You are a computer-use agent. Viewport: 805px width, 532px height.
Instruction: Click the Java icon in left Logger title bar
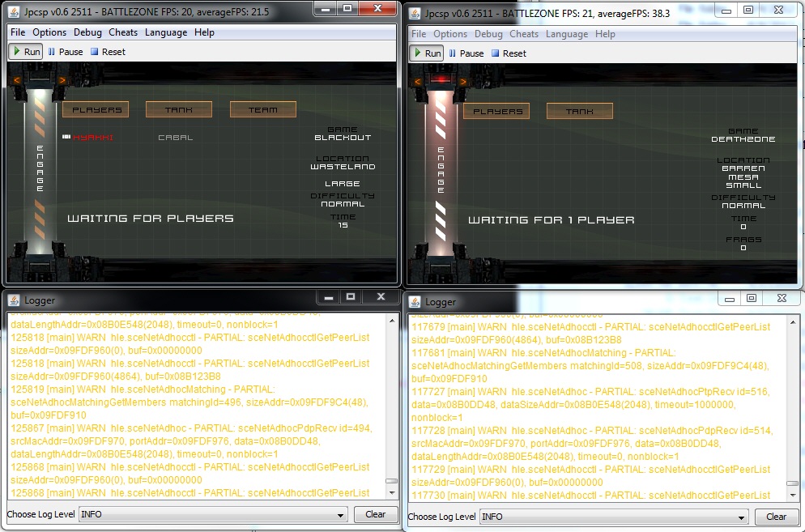pyautogui.click(x=14, y=300)
